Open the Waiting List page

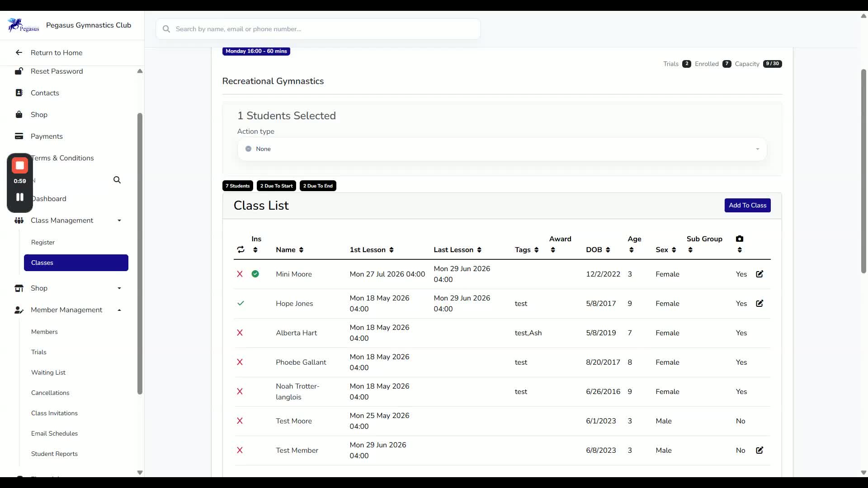[48, 372]
